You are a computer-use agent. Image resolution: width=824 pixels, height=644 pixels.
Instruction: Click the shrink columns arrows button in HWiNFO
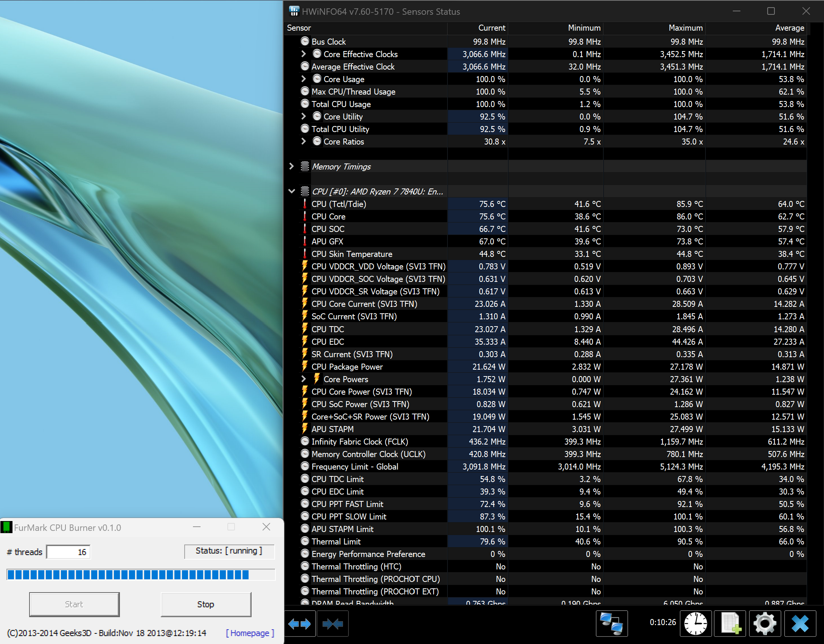tap(333, 623)
